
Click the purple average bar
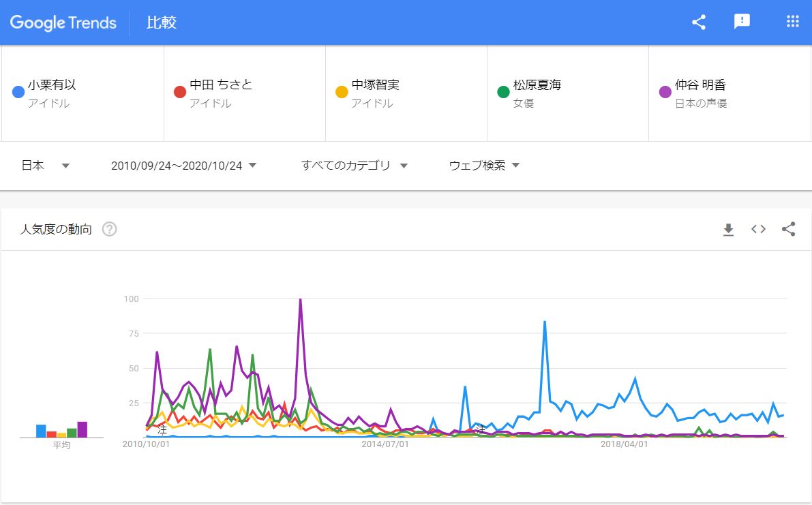[x=82, y=429]
